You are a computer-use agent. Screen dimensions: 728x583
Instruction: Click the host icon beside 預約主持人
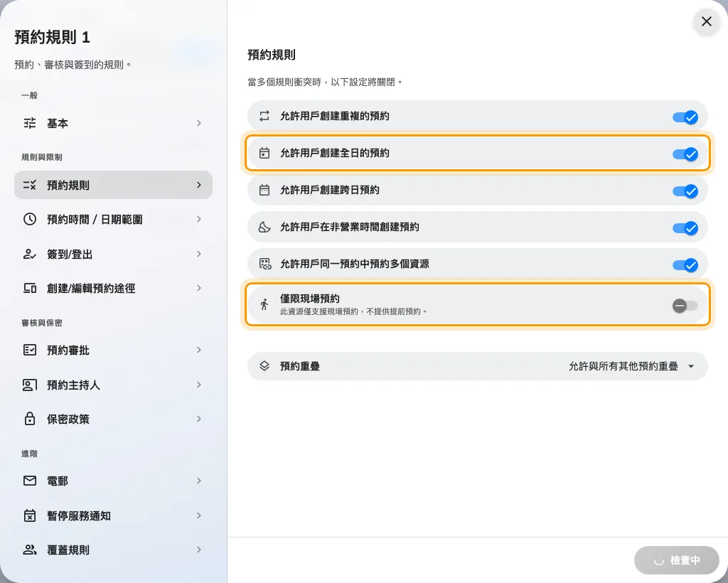30,385
